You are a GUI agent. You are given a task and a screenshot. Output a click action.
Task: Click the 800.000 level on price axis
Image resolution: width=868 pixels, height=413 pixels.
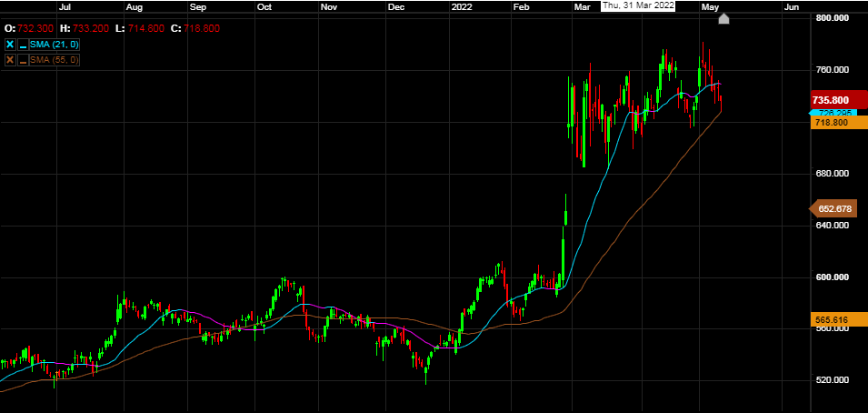coord(833,18)
